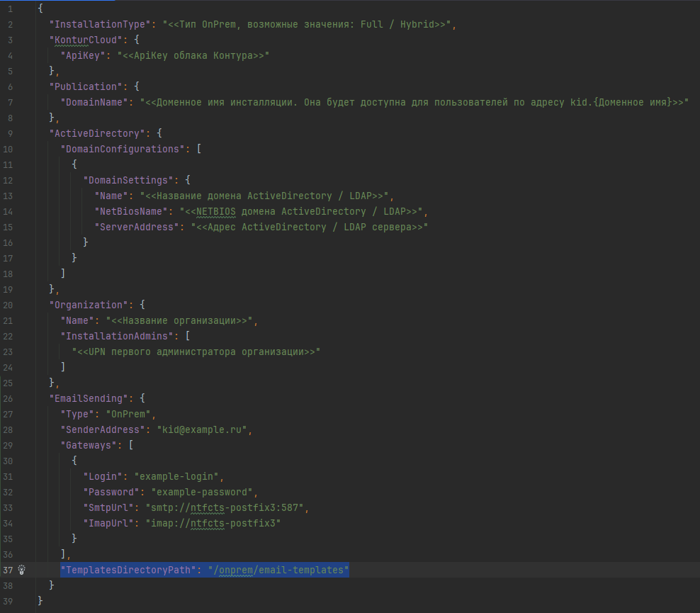Click the "Publication" key

point(86,86)
